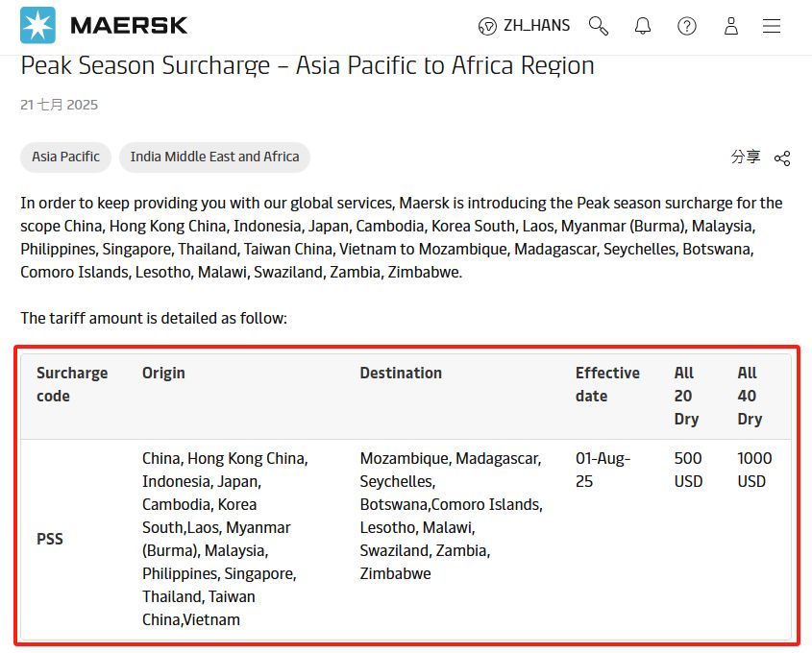Open the help question mark icon
Screen dimensions: 812x653
[687, 26]
